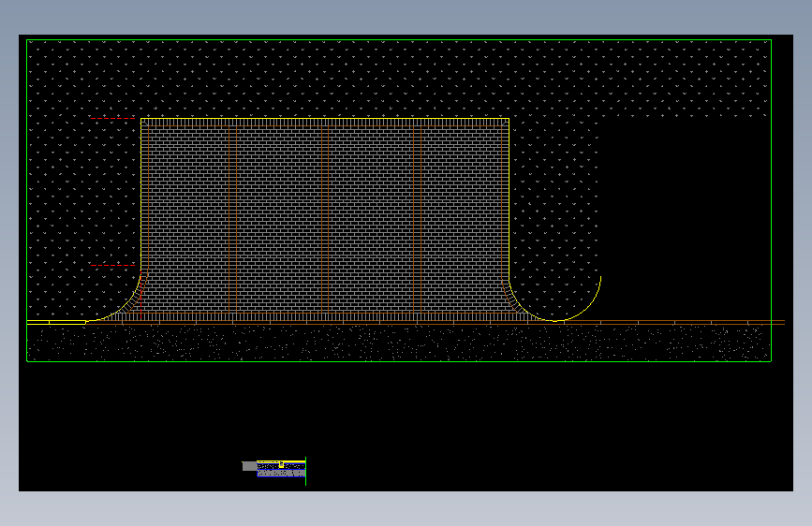
Task: Click the vertical green line beside the small detail
Action: click(306, 471)
